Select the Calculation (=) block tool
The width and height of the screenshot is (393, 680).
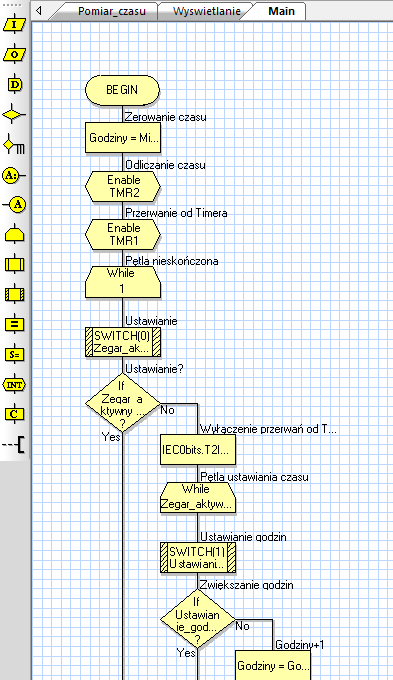pyautogui.click(x=14, y=325)
